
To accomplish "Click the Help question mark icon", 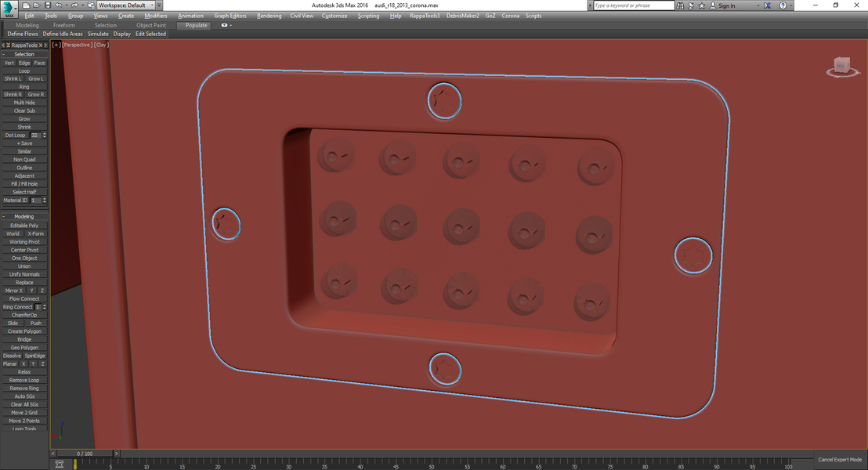I will [x=783, y=5].
